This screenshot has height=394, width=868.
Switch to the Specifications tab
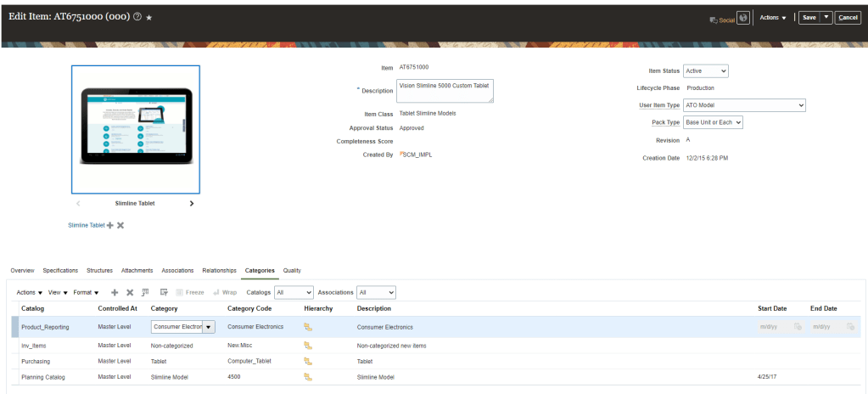[60, 271]
